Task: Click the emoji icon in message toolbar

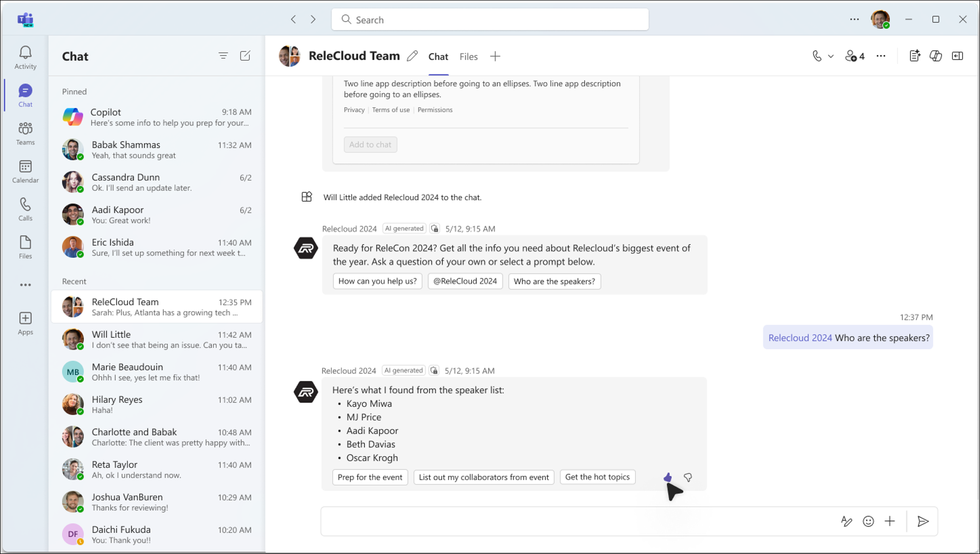Action: 869,521
